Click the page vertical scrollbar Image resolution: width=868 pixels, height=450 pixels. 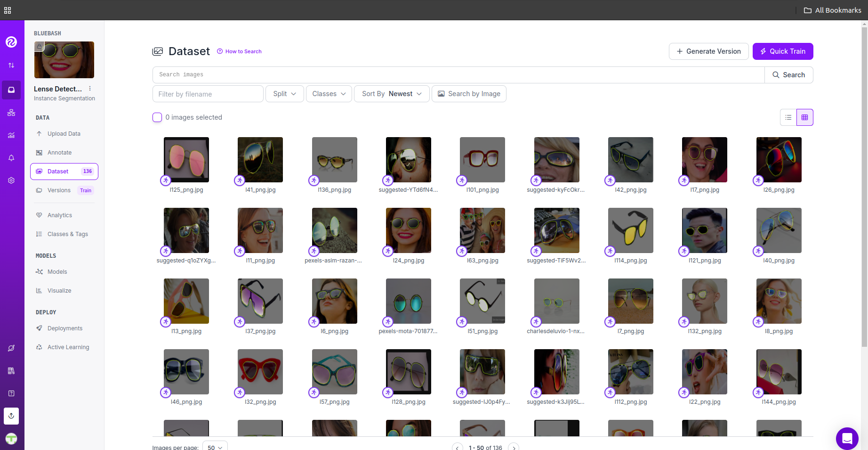864,188
